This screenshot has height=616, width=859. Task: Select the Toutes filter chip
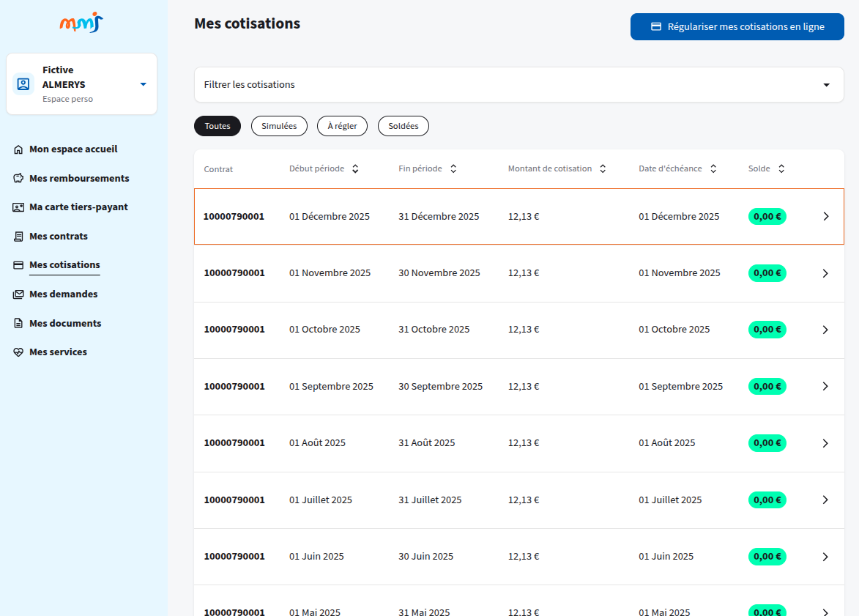click(x=217, y=126)
